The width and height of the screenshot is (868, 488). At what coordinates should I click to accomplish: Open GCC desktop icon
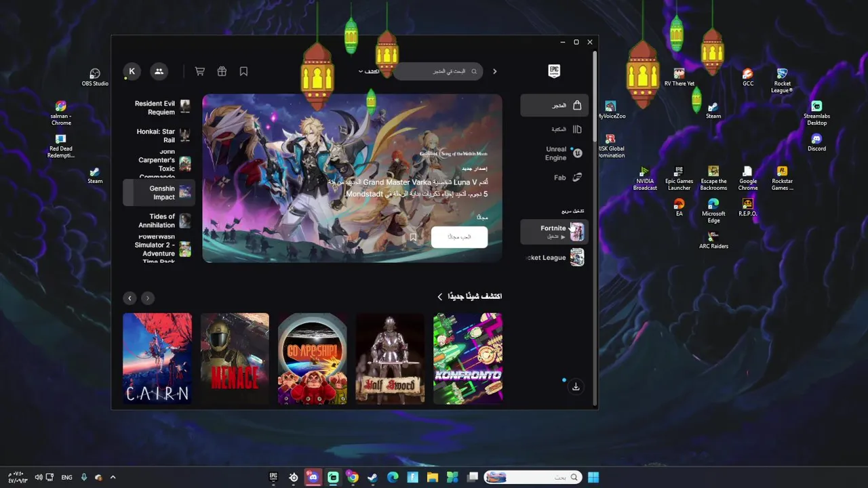[748, 77]
